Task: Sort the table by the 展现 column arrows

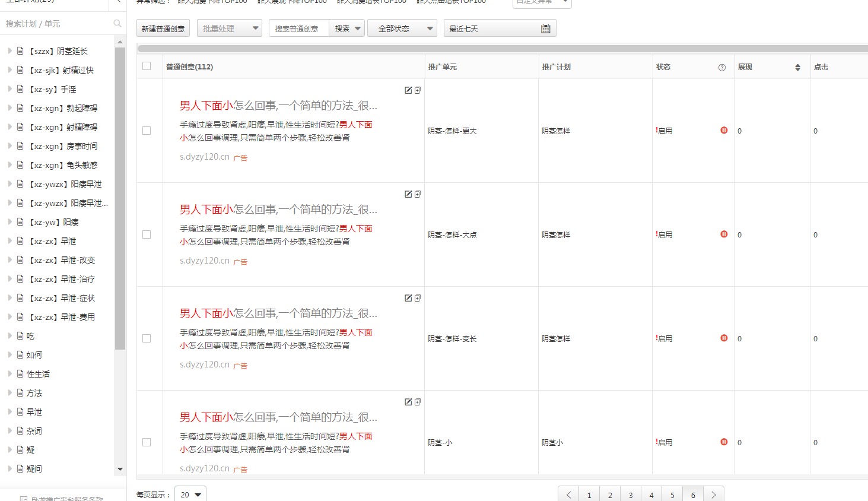Action: pos(797,68)
